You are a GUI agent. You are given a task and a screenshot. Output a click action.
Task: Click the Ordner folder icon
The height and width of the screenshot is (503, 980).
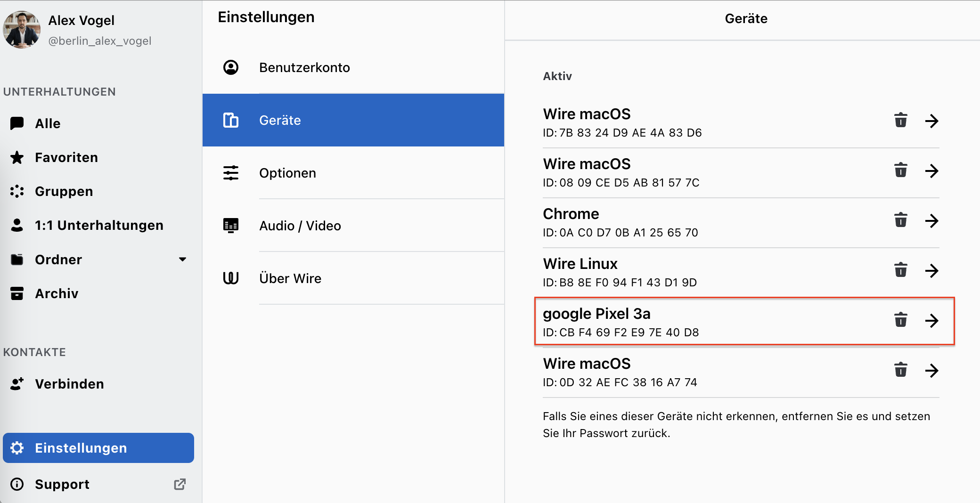click(x=17, y=260)
